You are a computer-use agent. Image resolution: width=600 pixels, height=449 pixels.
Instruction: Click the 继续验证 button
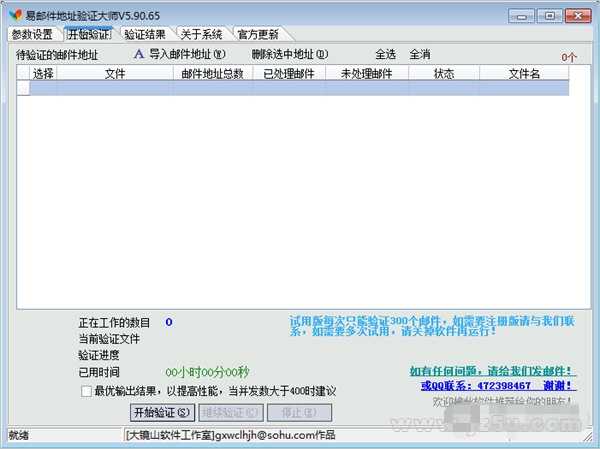(231, 413)
